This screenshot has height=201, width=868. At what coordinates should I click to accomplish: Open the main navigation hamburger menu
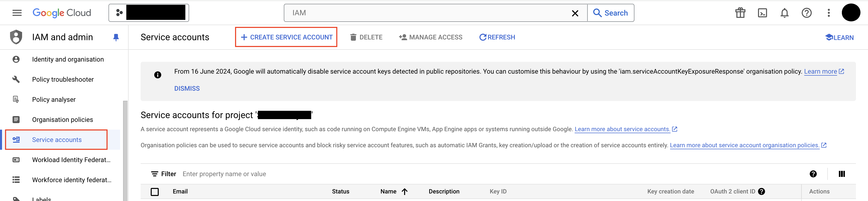pos(17,13)
